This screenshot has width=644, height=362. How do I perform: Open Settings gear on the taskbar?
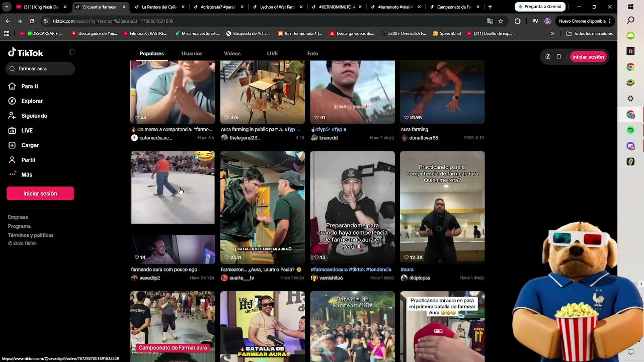coord(630,99)
